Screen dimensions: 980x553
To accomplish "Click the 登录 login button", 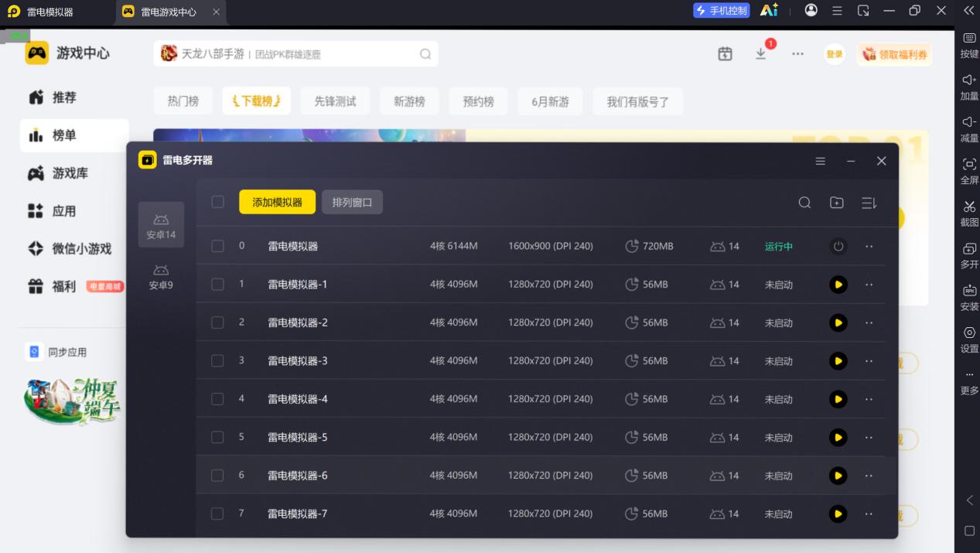I will (x=834, y=54).
